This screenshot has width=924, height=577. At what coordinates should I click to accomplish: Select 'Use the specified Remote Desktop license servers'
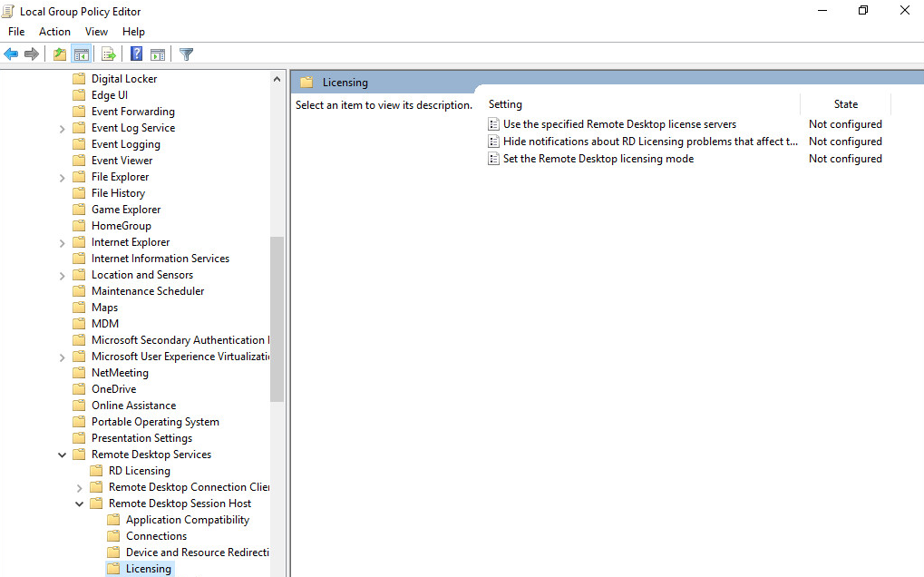point(619,124)
